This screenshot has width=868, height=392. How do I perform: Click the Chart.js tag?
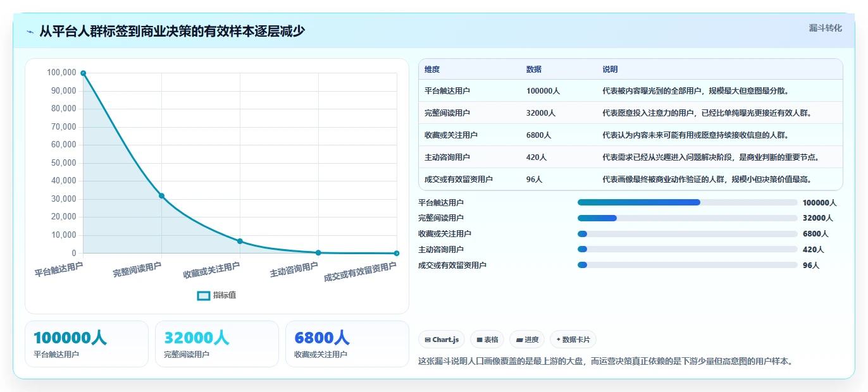[x=442, y=340]
